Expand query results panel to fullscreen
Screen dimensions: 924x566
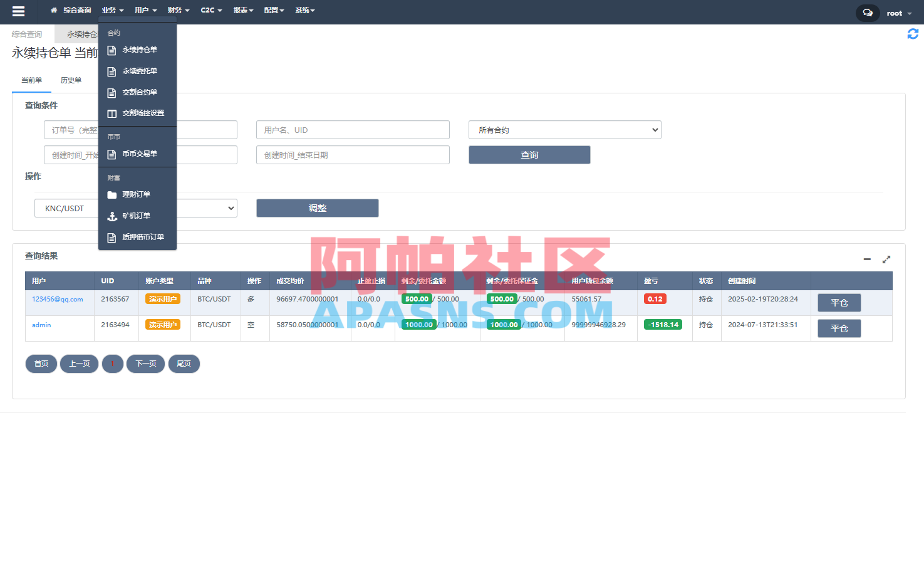pos(886,259)
